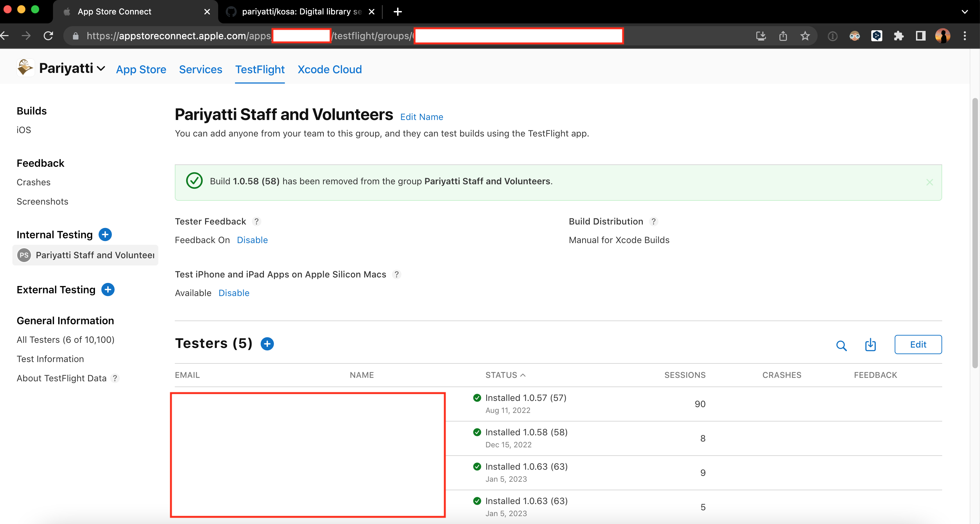This screenshot has height=524, width=980.
Task: Click the blue hexagon extension icon
Action: (876, 36)
